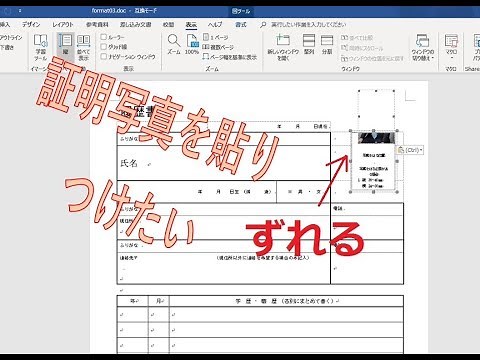Image resolution: width=480 pixels, height=360 pixels.
Task: Expand the マクロ macros dropdown
Action: [451, 47]
